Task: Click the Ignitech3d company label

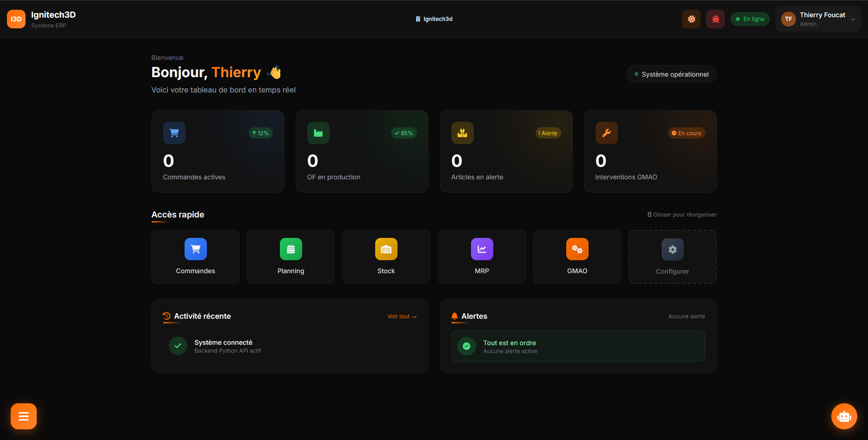Action: [x=434, y=19]
